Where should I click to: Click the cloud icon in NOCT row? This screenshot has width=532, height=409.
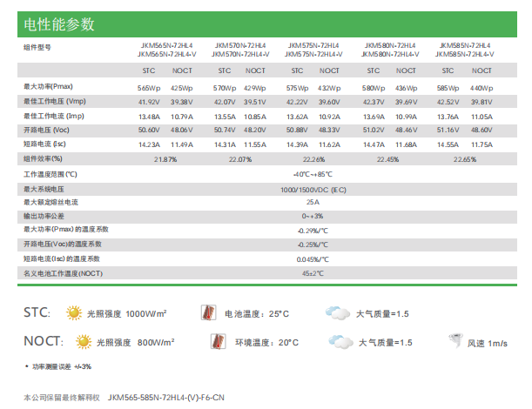pos(337,342)
